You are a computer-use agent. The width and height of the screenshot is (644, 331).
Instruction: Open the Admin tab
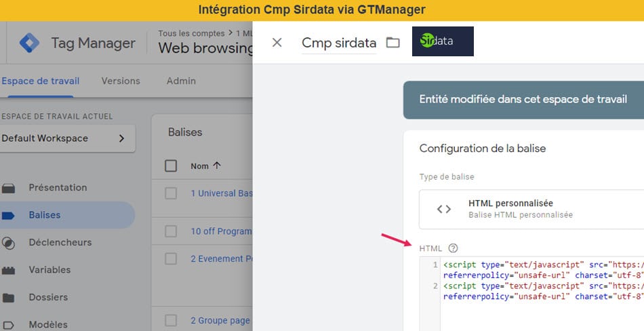pos(181,81)
